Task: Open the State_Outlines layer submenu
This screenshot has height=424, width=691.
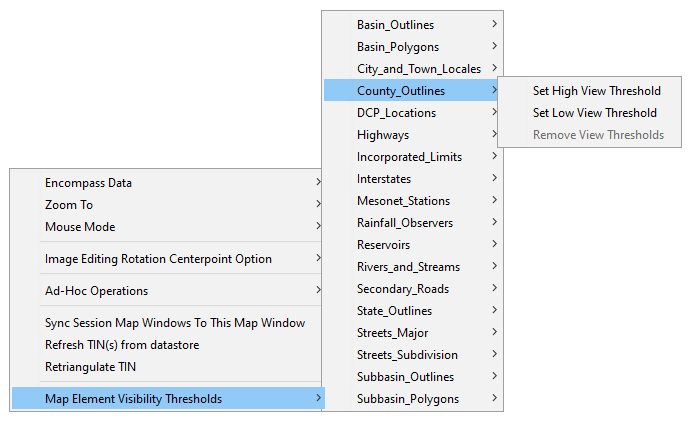Action: 394,311
